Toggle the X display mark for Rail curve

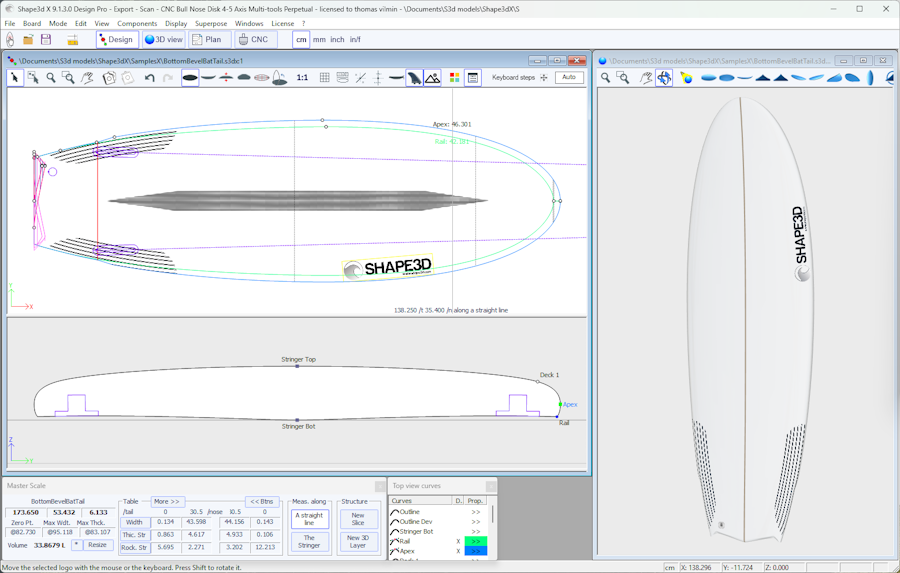click(x=458, y=541)
